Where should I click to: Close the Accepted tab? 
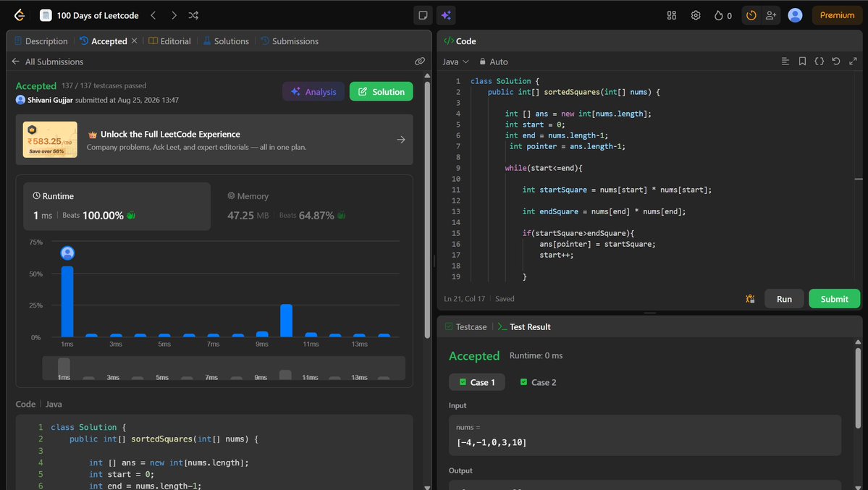click(135, 41)
